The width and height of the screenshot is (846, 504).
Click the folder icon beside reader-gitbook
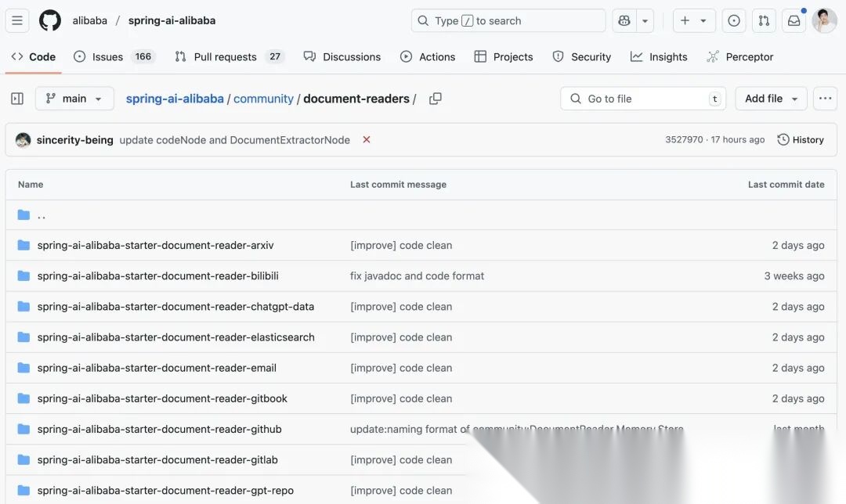(23, 399)
